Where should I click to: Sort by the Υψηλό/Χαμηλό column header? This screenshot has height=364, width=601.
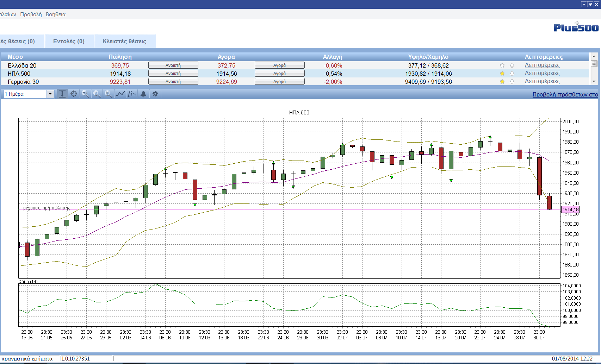428,57
